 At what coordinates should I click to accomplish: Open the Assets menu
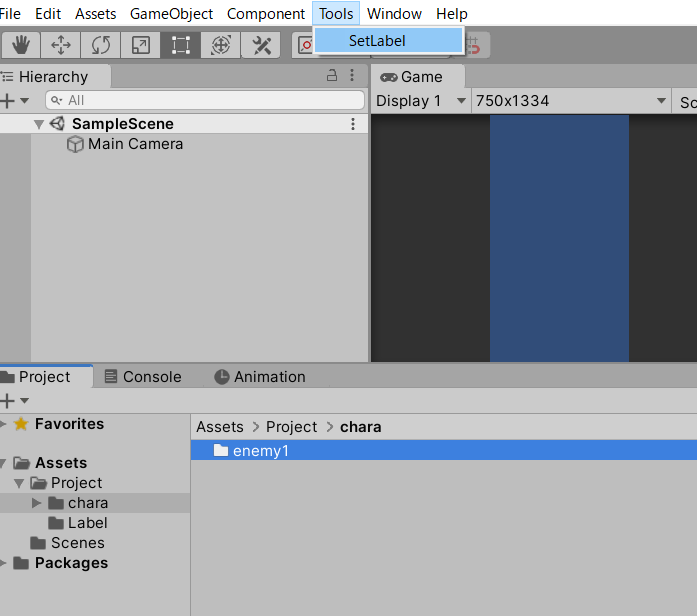[95, 14]
